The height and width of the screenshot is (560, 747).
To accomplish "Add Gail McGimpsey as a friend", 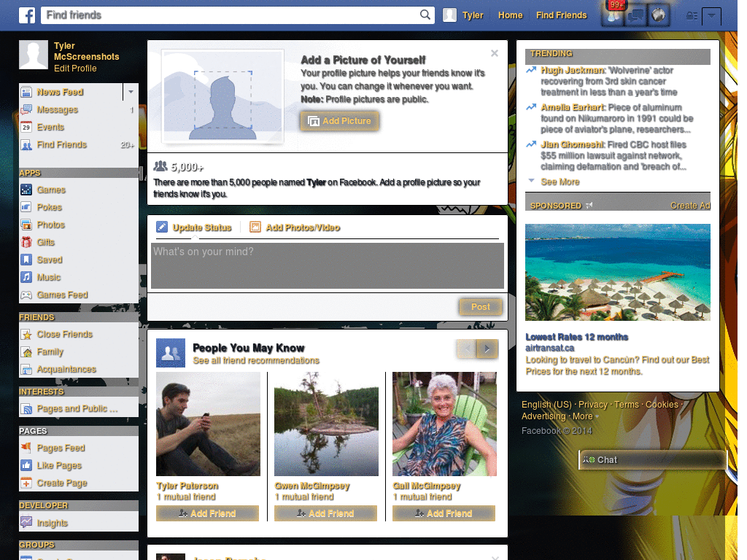I will click(444, 513).
